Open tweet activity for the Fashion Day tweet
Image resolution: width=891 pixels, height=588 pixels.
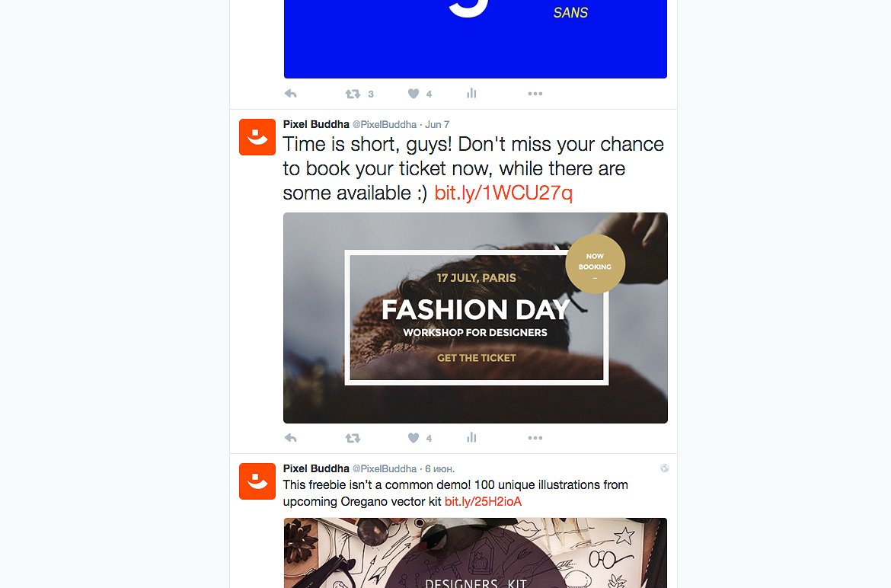pyautogui.click(x=472, y=438)
